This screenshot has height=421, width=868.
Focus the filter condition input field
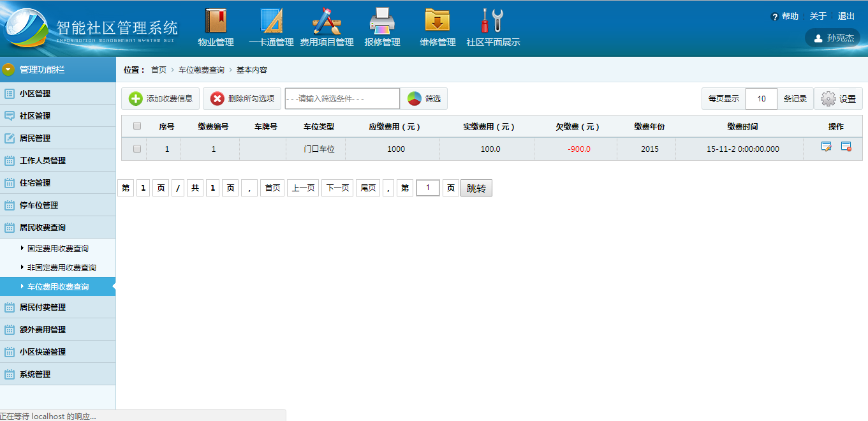click(342, 99)
